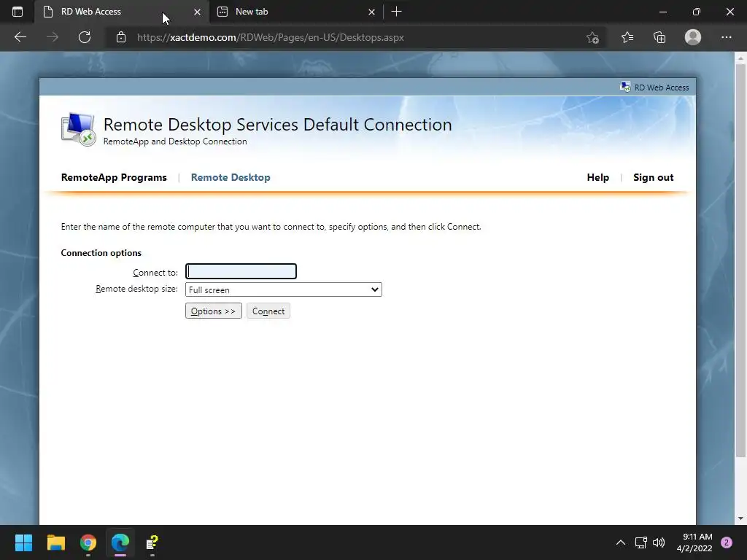Viewport: 747px width, 560px height.
Task: Click the RD Web Access corner icon
Action: tap(625, 87)
